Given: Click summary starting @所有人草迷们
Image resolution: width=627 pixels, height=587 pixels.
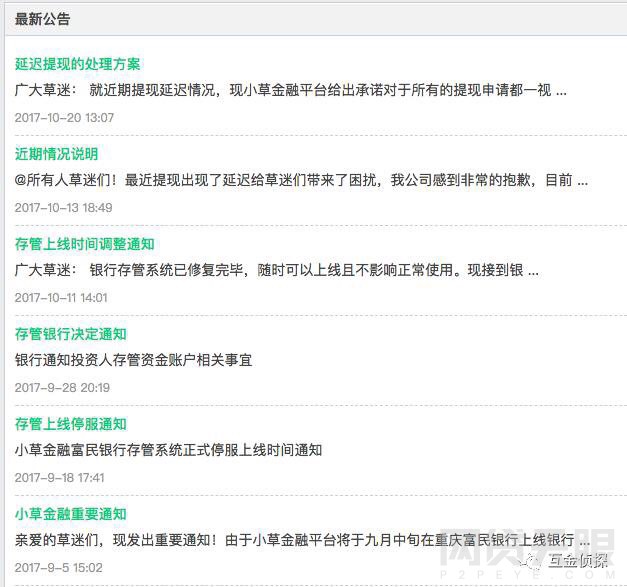Looking at the screenshot, I should (301, 180).
